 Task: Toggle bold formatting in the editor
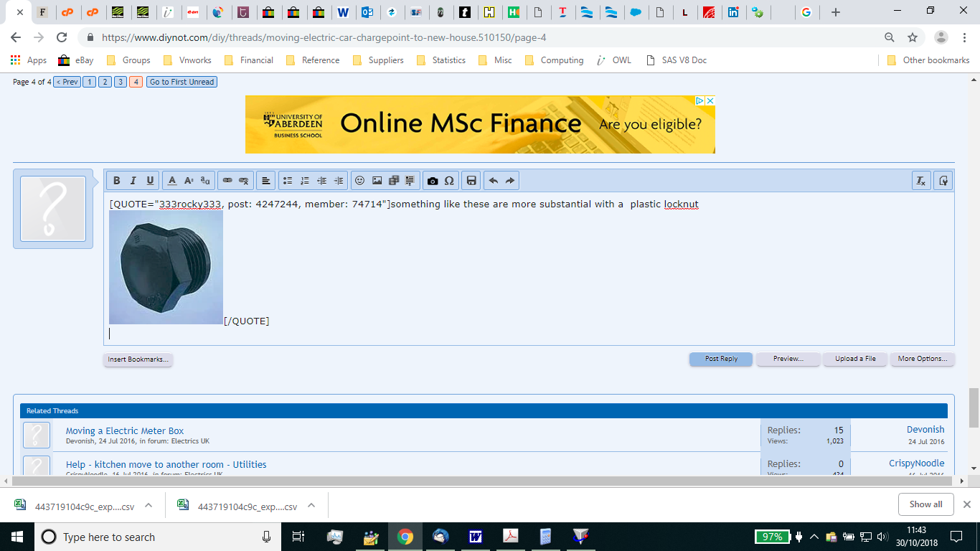(116, 181)
